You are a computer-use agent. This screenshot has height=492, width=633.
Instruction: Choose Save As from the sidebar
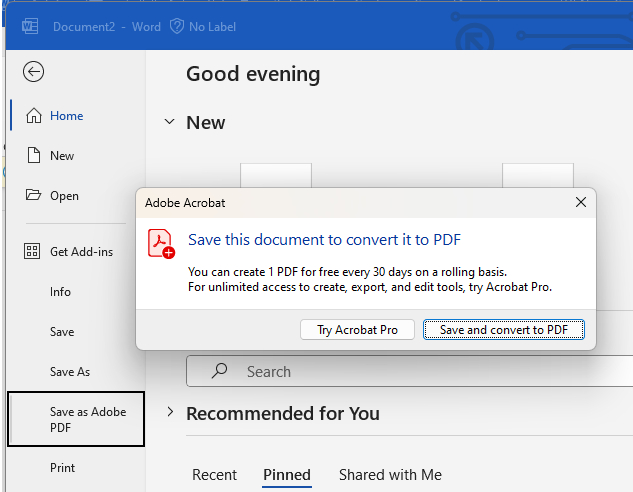[x=70, y=372]
